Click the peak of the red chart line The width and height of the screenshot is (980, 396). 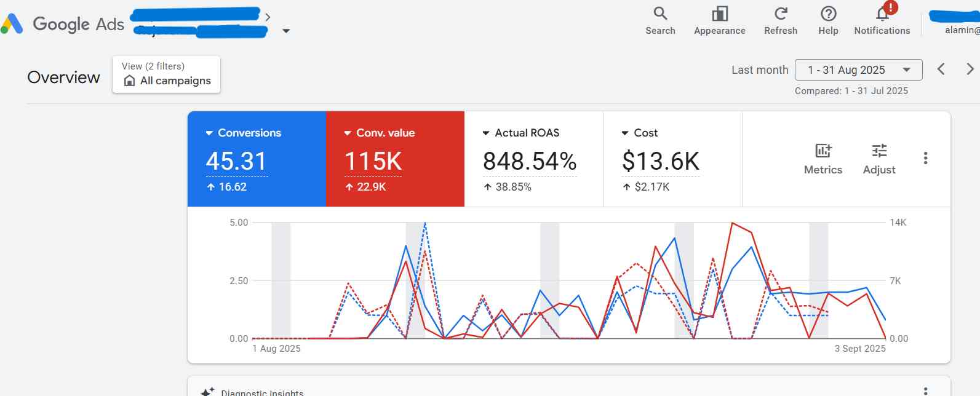(x=732, y=223)
